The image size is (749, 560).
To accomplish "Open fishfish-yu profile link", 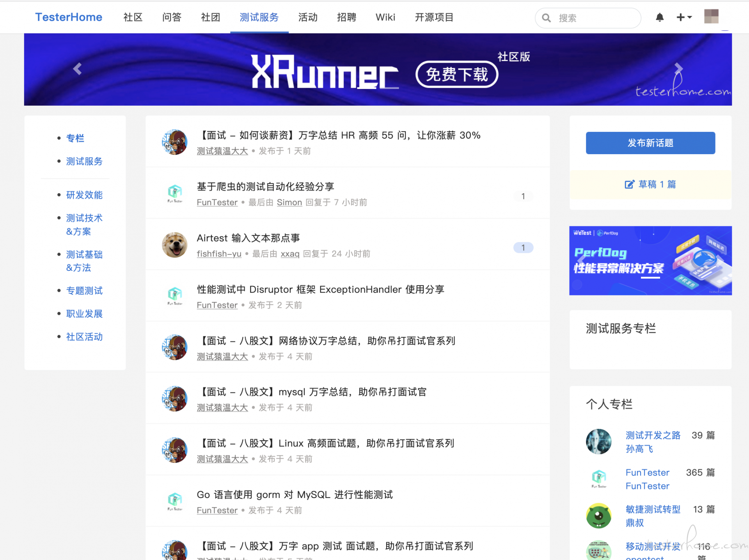I will (219, 254).
